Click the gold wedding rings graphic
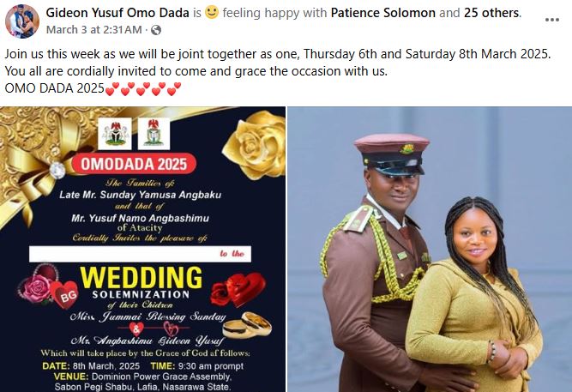The image size is (572, 392). [x=248, y=325]
